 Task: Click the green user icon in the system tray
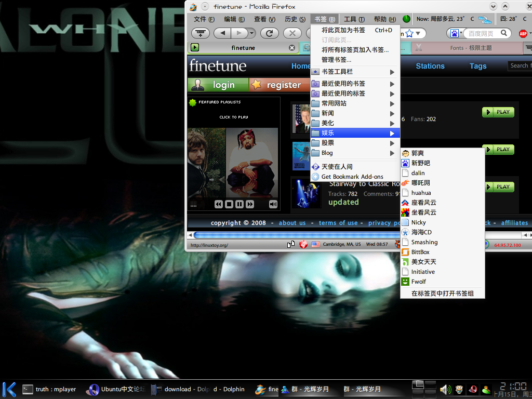[x=487, y=390]
